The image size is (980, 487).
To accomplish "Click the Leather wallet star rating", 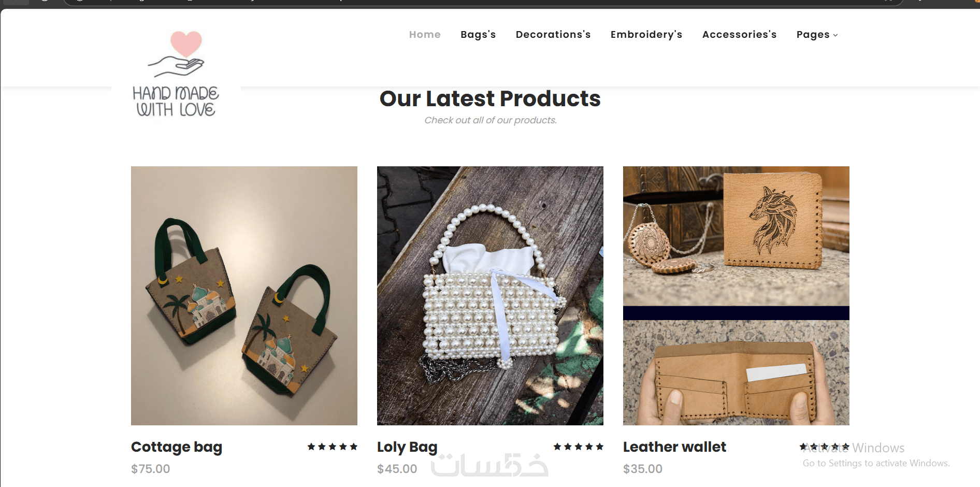I will [824, 447].
